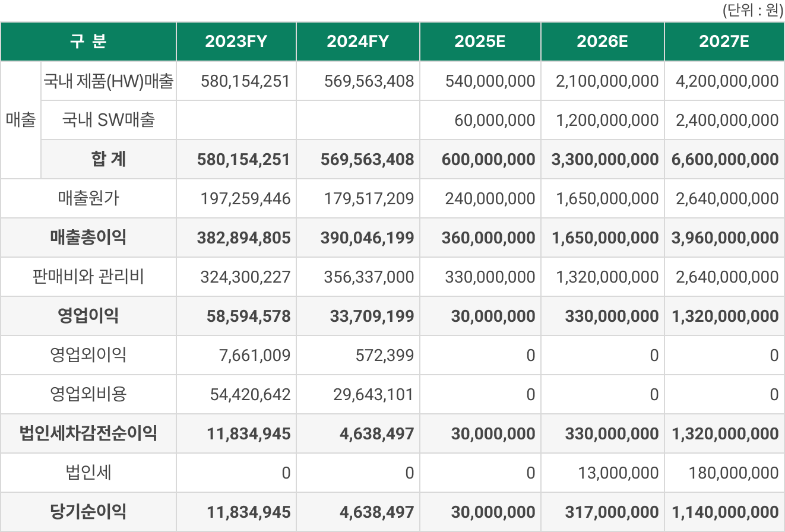The width and height of the screenshot is (785, 532).
Task: Click the 국내 SW매출 row label
Action: (109, 120)
